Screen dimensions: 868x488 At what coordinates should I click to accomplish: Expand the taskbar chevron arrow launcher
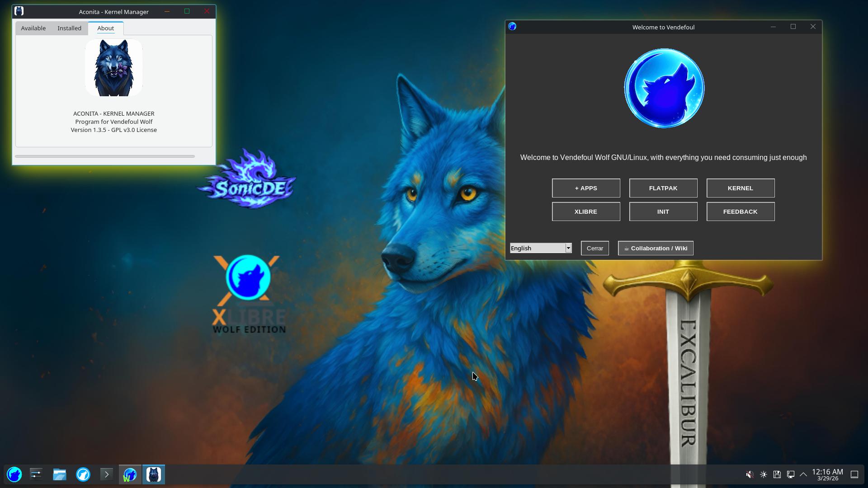point(107,474)
